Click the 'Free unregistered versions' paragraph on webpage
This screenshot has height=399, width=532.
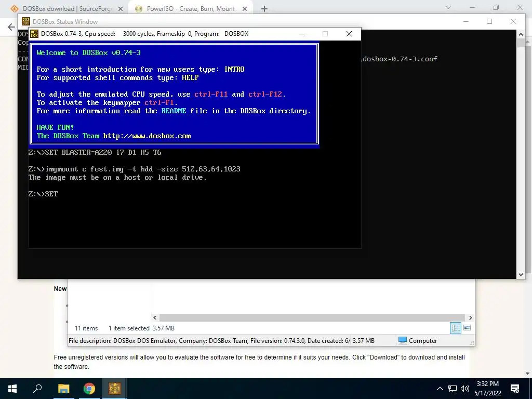[259, 362]
